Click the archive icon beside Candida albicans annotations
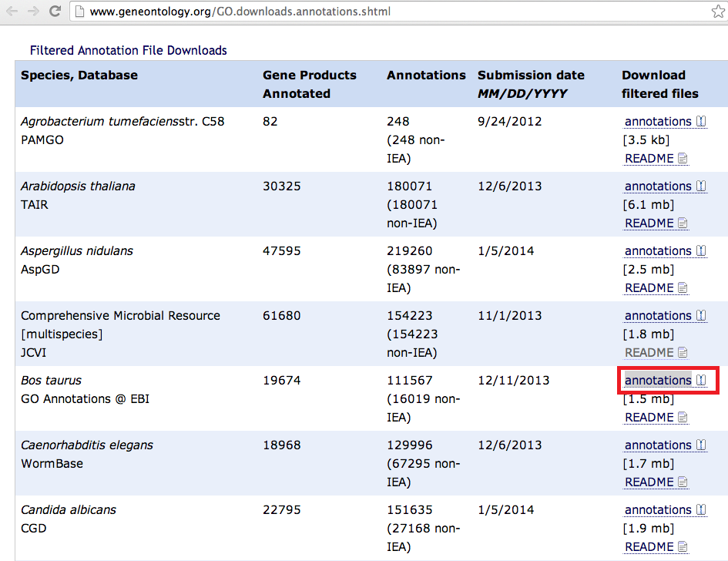The width and height of the screenshot is (728, 561). (x=701, y=510)
